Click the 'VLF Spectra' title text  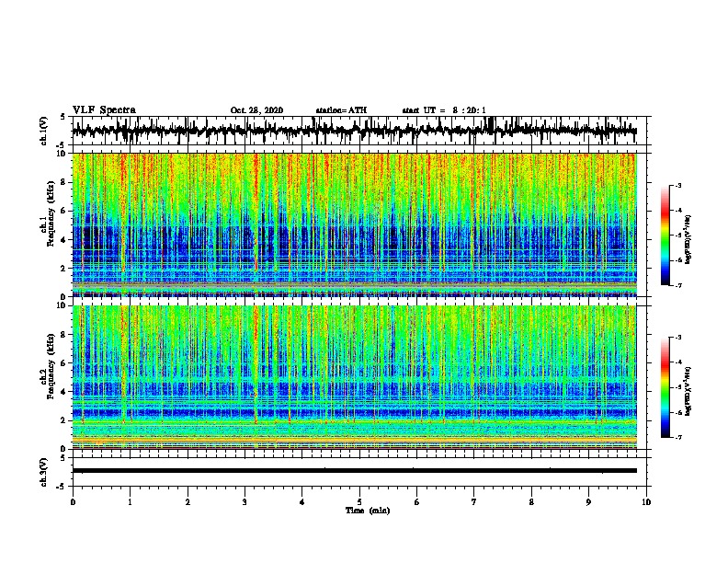[x=104, y=110]
